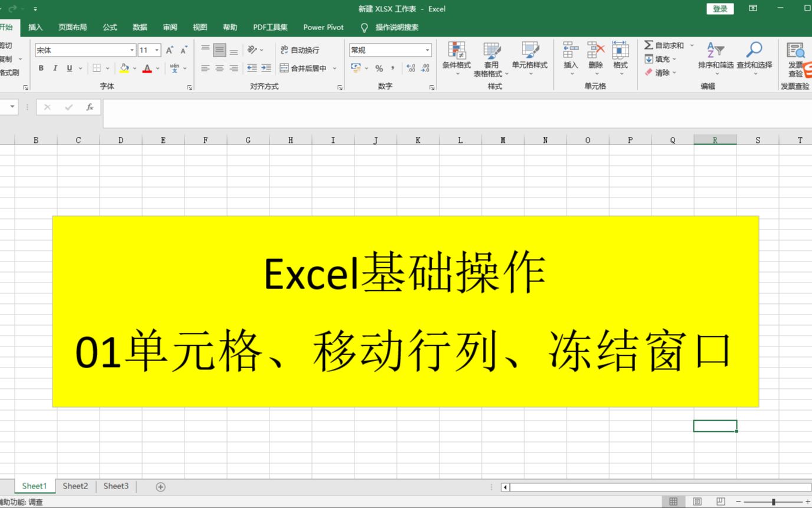Image resolution: width=812 pixels, height=508 pixels.
Task: Open the conditional formatting (条件格式) icon
Action: (x=456, y=58)
